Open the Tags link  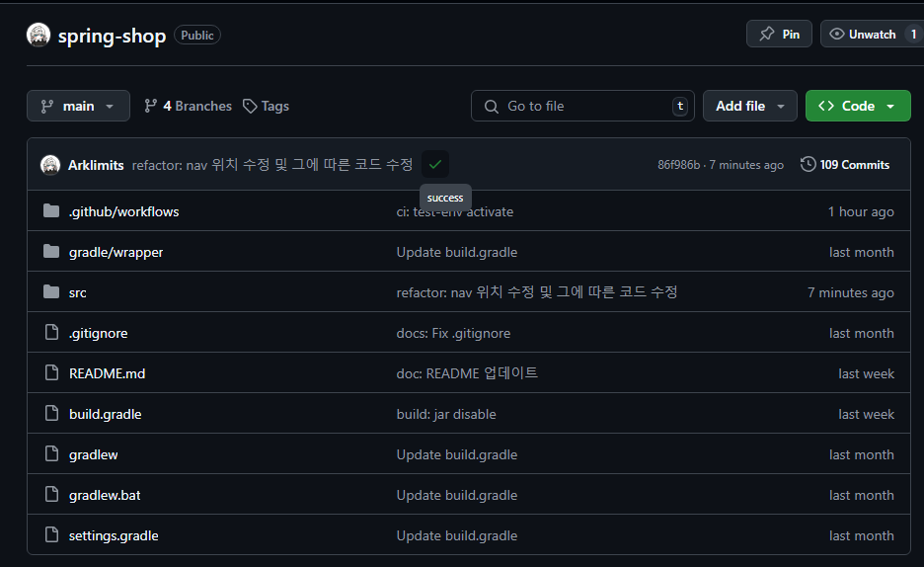click(266, 106)
